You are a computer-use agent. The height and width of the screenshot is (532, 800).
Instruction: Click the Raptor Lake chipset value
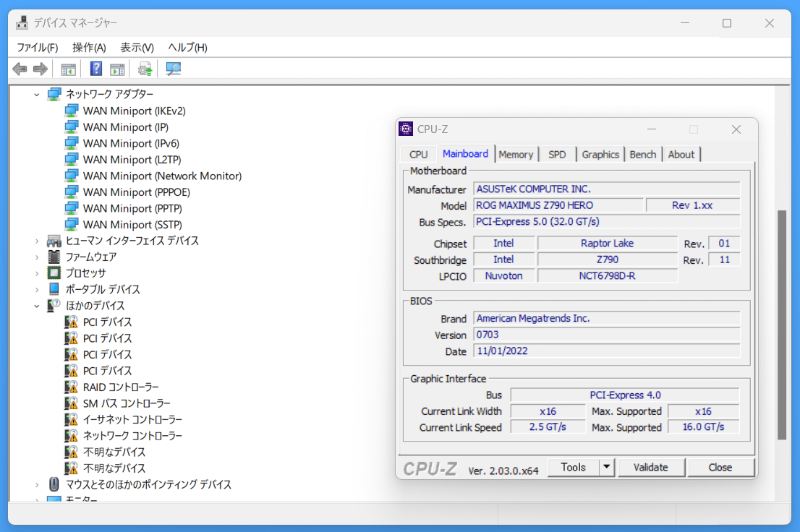tap(607, 244)
